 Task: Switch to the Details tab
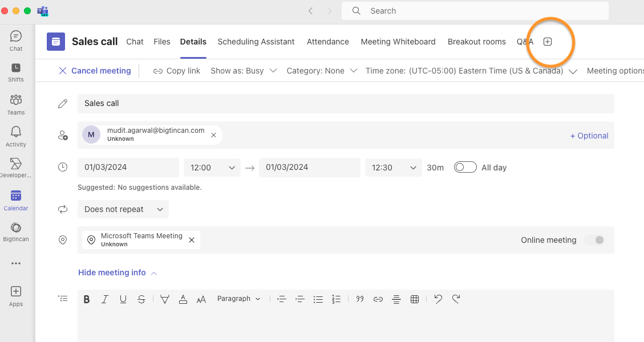pyautogui.click(x=193, y=42)
